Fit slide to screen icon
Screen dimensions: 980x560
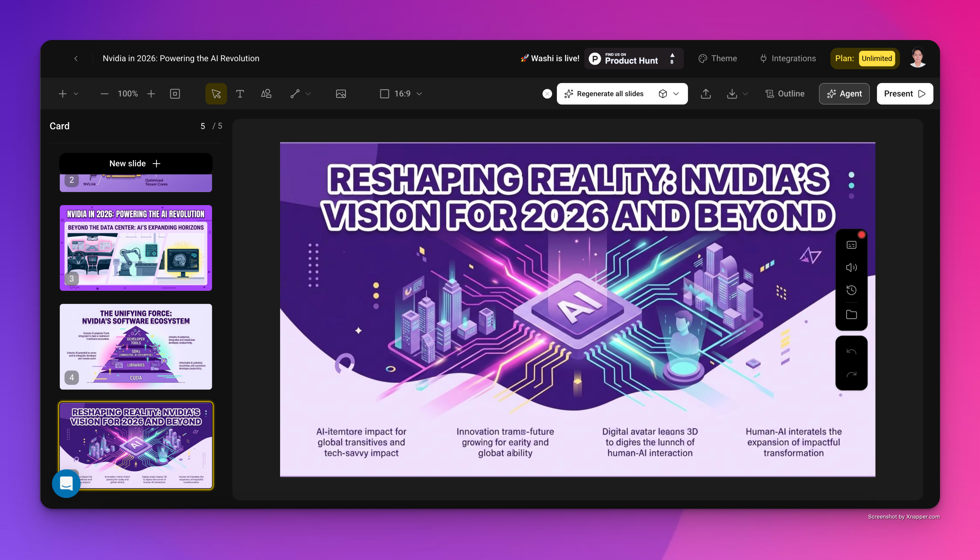point(175,94)
